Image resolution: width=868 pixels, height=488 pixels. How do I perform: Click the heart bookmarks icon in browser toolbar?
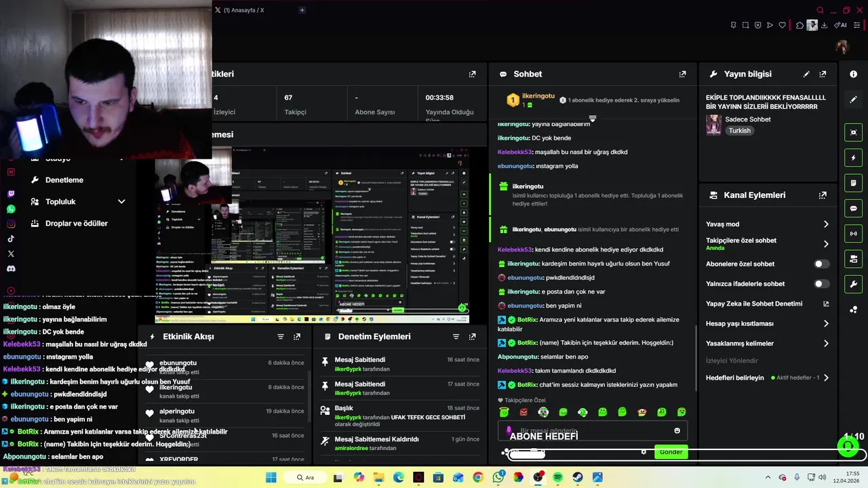(x=782, y=25)
